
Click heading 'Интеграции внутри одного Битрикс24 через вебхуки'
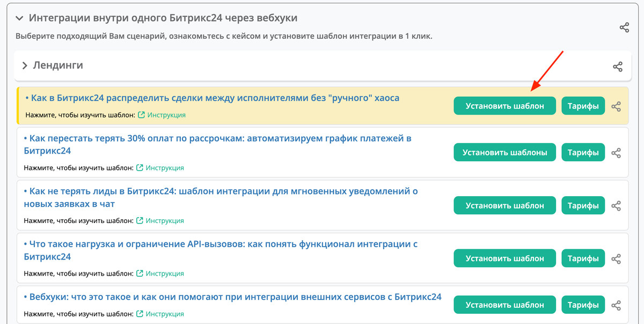(x=163, y=18)
